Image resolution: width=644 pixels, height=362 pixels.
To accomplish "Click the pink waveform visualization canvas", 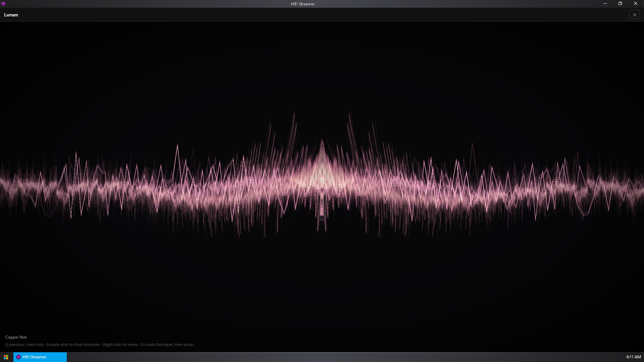I will pos(322,187).
